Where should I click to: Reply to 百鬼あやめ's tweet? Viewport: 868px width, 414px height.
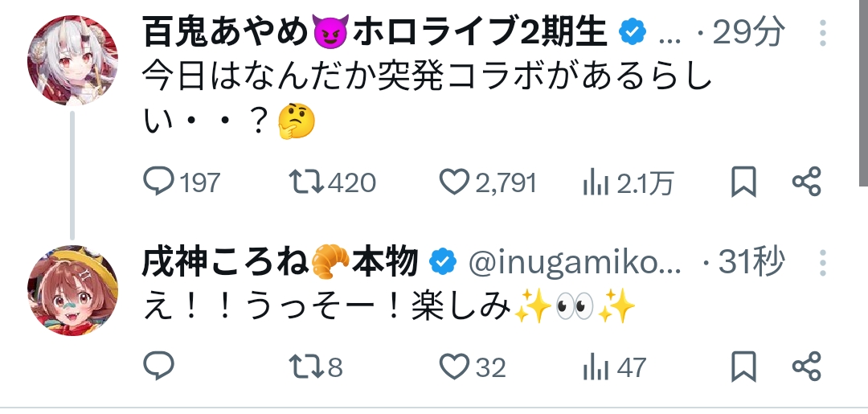point(159,182)
